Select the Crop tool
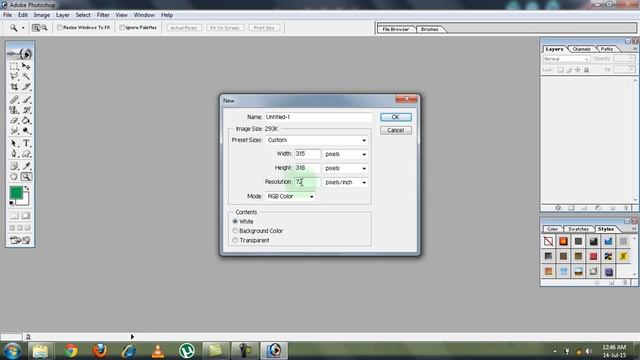The height and width of the screenshot is (360, 640). [x=14, y=87]
